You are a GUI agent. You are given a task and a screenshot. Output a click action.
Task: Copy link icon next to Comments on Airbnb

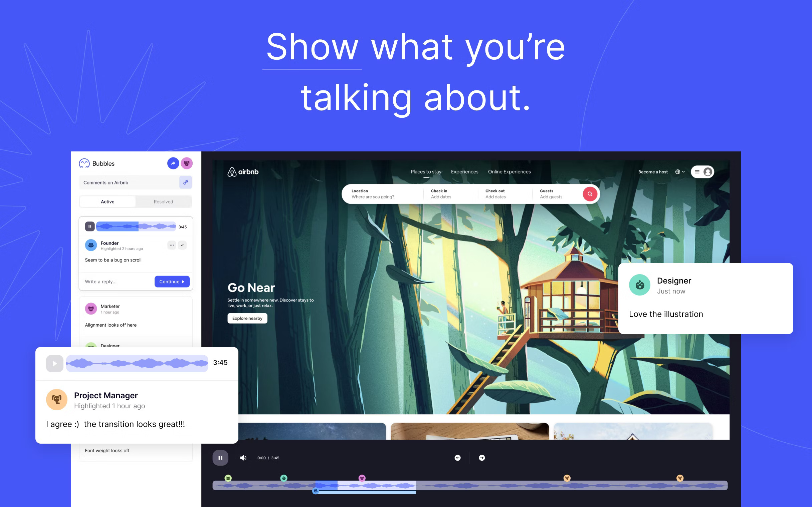pos(185,182)
